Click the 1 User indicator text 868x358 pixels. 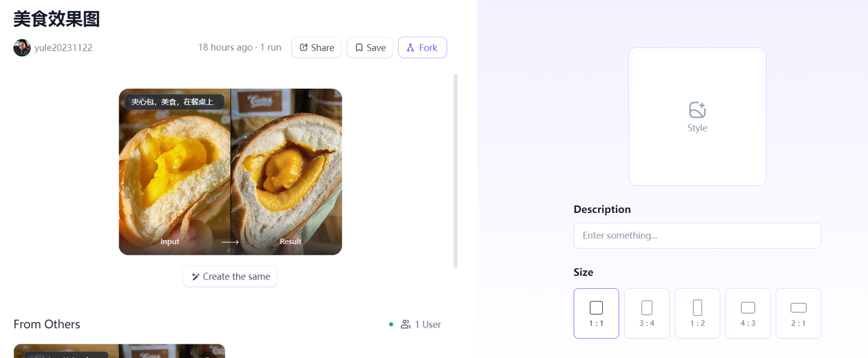(427, 325)
